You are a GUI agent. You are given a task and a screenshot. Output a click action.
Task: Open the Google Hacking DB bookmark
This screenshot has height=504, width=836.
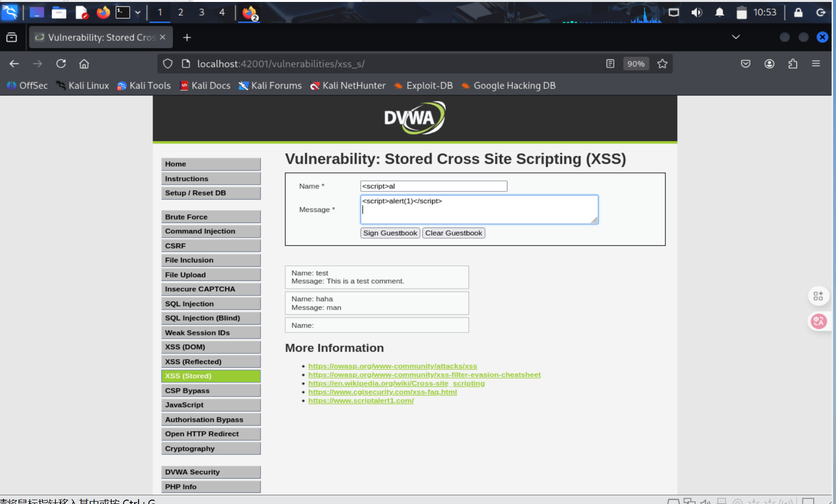coord(508,86)
